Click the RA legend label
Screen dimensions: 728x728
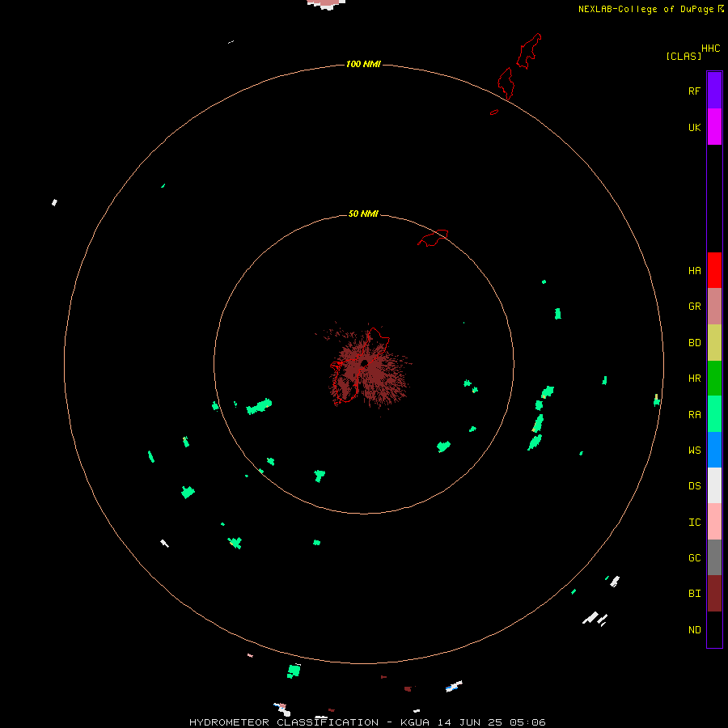point(694,415)
